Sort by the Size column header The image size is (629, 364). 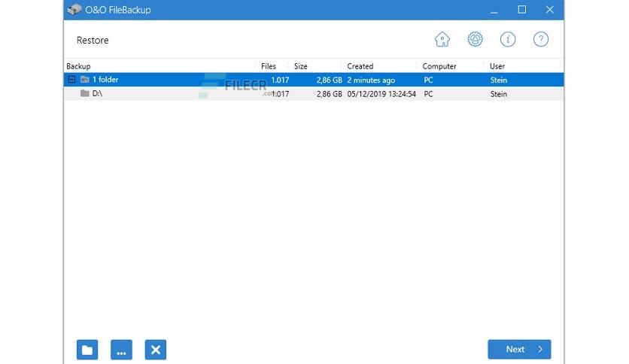pyautogui.click(x=300, y=66)
